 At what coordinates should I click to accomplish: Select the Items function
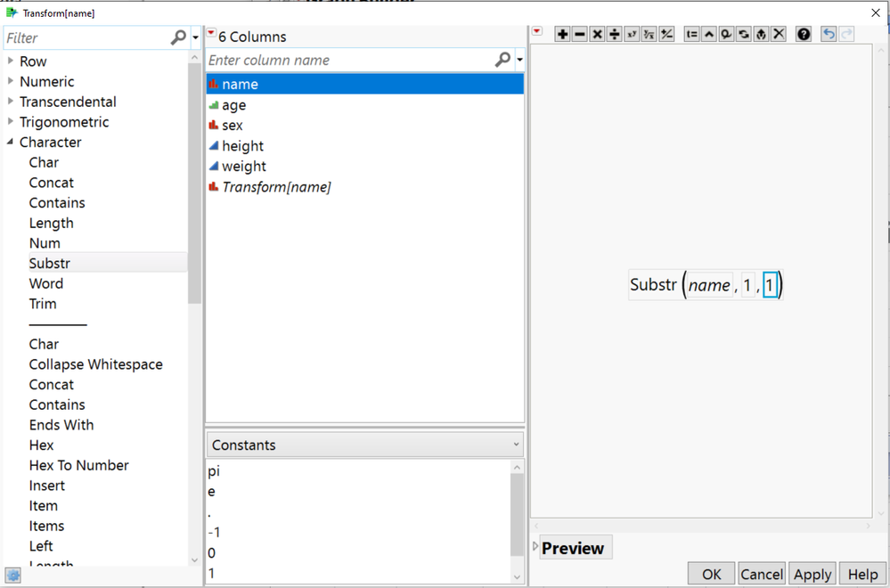pyautogui.click(x=46, y=526)
